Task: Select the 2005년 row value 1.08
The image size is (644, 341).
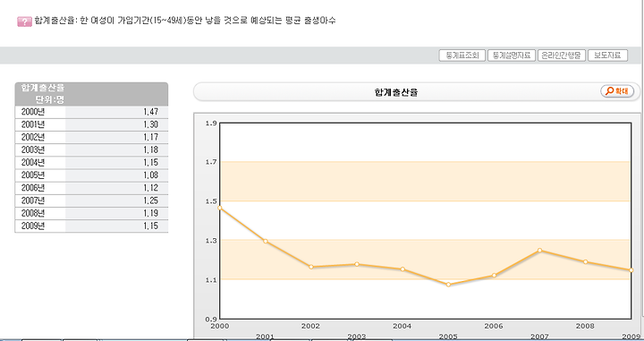Action: pyautogui.click(x=151, y=175)
